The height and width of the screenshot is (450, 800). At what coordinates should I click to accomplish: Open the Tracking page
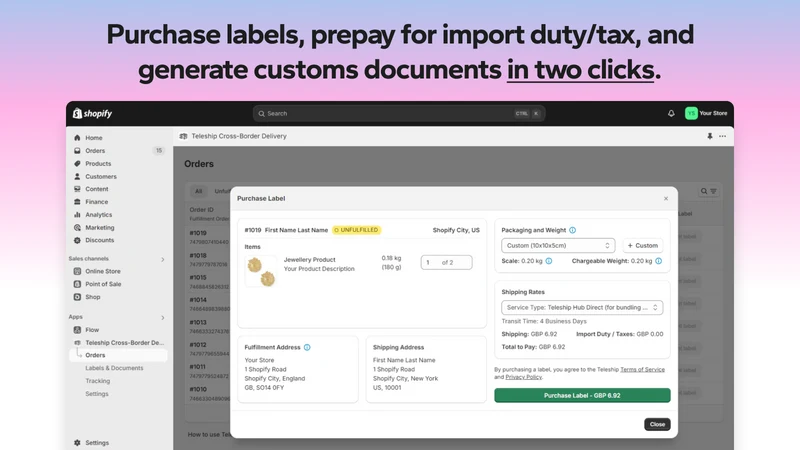click(97, 381)
